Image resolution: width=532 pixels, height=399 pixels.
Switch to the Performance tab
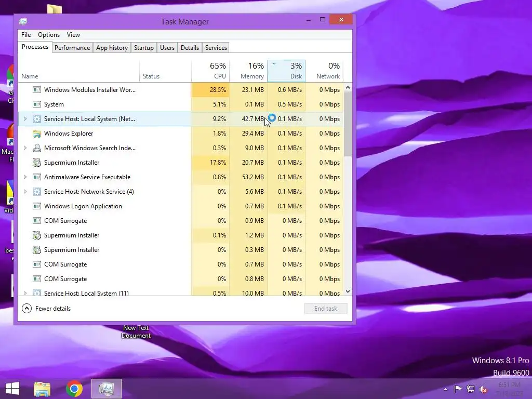[x=72, y=48]
